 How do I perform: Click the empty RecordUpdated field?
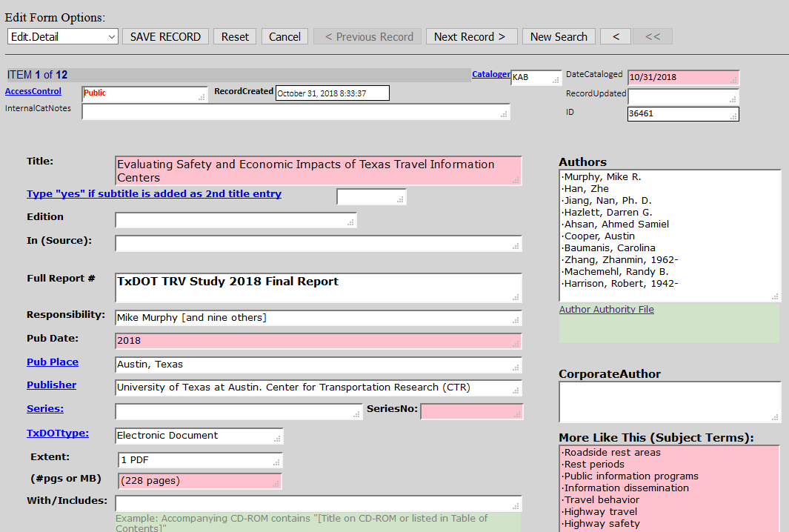coord(683,96)
